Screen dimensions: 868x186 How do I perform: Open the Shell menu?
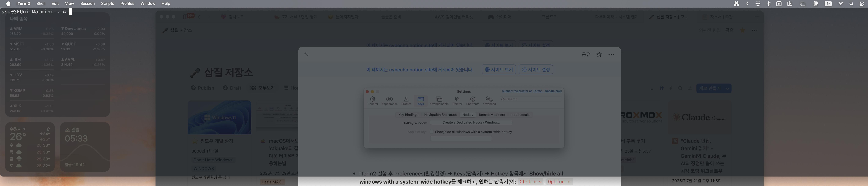click(x=41, y=4)
